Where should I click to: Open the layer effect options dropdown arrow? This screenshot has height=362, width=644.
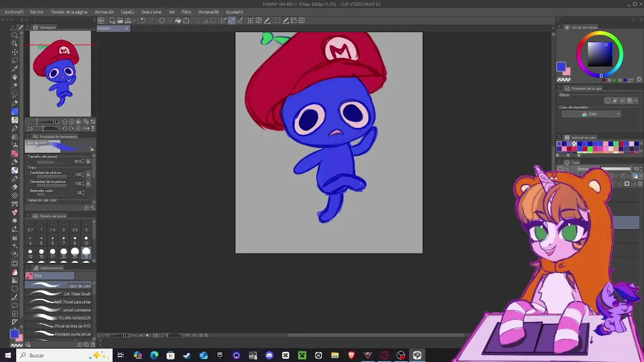click(636, 101)
